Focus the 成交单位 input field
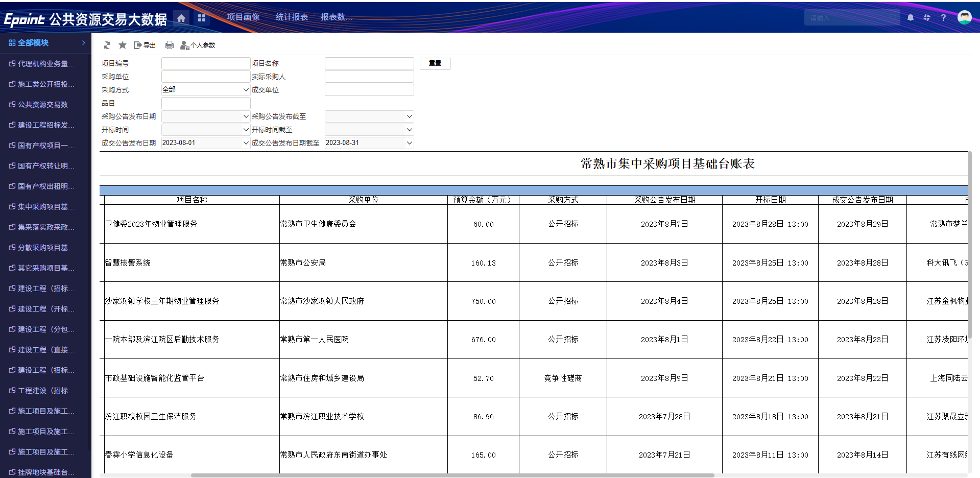 [369, 90]
